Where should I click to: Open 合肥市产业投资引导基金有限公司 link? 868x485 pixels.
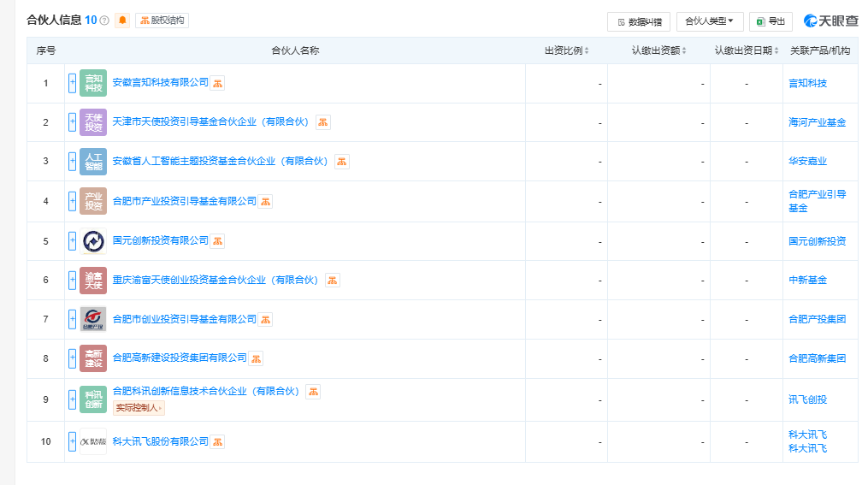[x=185, y=201]
